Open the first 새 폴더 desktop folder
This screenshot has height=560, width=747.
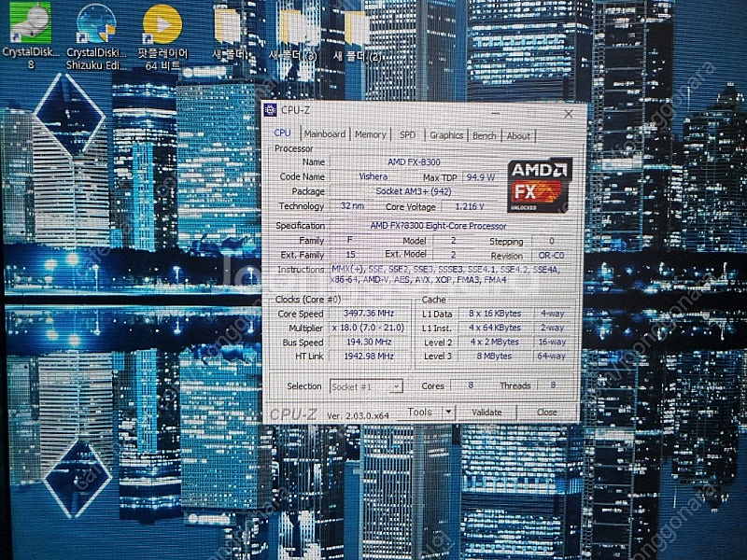[x=229, y=35]
